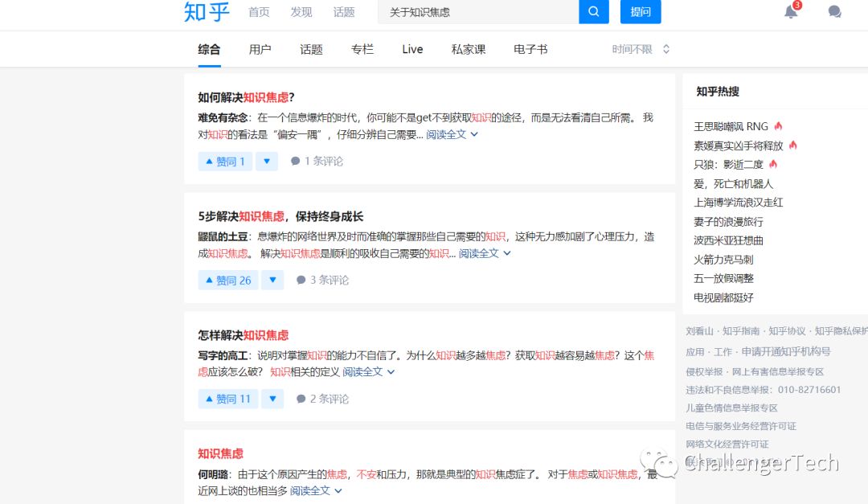Click the red 3 notification badge

[796, 5]
